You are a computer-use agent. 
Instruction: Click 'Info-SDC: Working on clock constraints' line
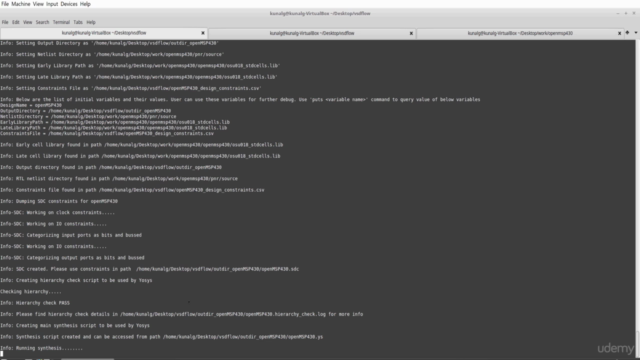pyautogui.click(x=58, y=213)
